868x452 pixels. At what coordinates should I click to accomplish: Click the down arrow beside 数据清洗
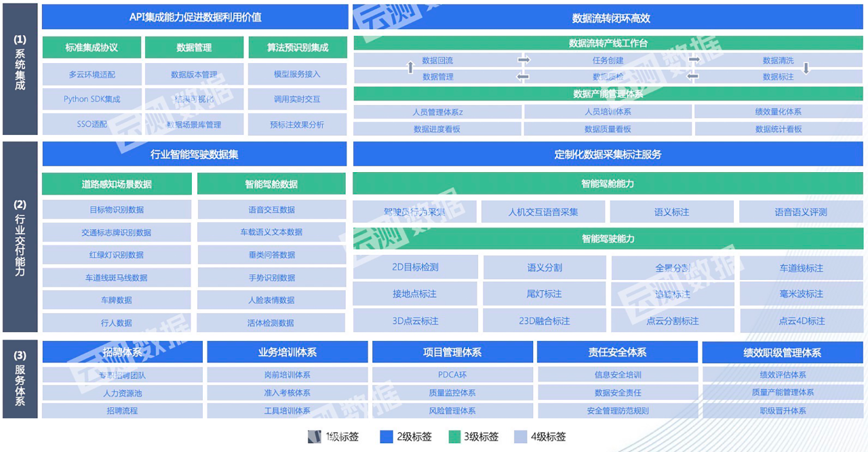click(806, 68)
